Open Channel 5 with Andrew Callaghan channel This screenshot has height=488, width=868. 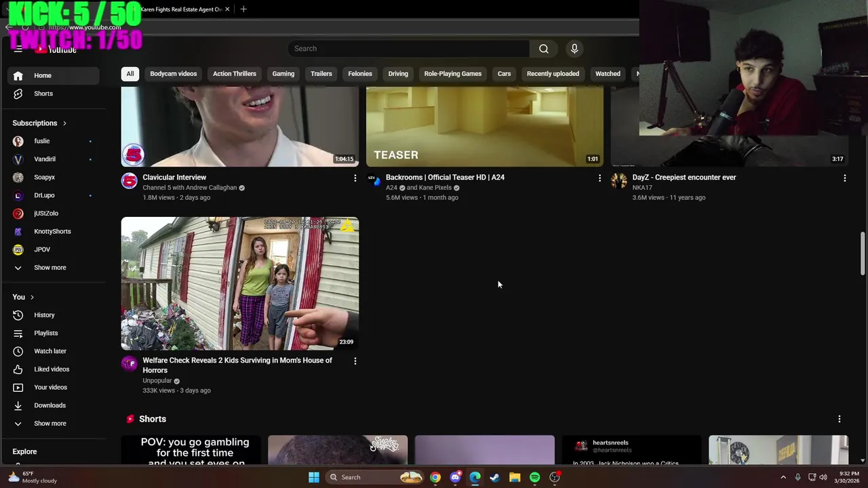point(190,188)
